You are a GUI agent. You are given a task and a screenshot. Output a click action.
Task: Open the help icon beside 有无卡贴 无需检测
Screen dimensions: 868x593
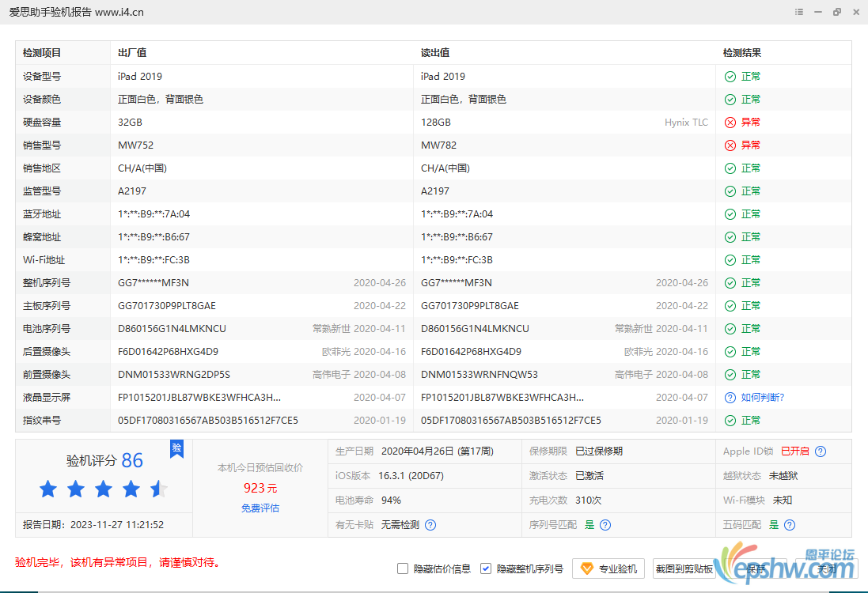430,525
